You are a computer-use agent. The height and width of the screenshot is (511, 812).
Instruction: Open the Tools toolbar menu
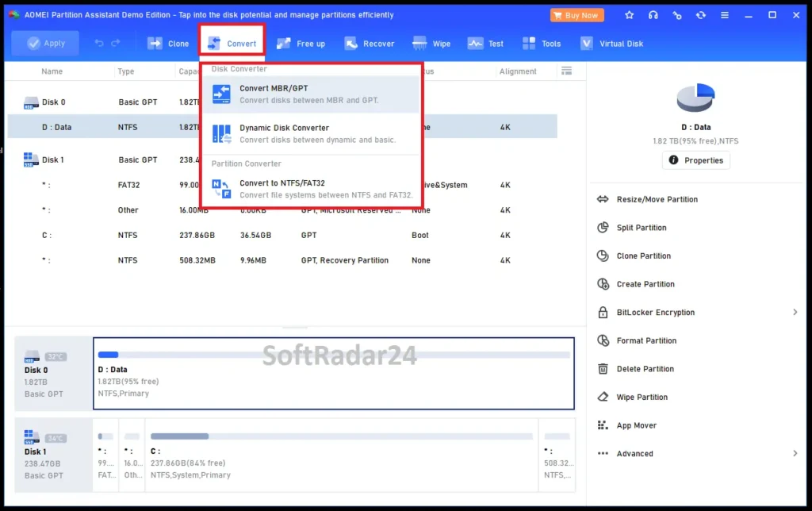(542, 44)
